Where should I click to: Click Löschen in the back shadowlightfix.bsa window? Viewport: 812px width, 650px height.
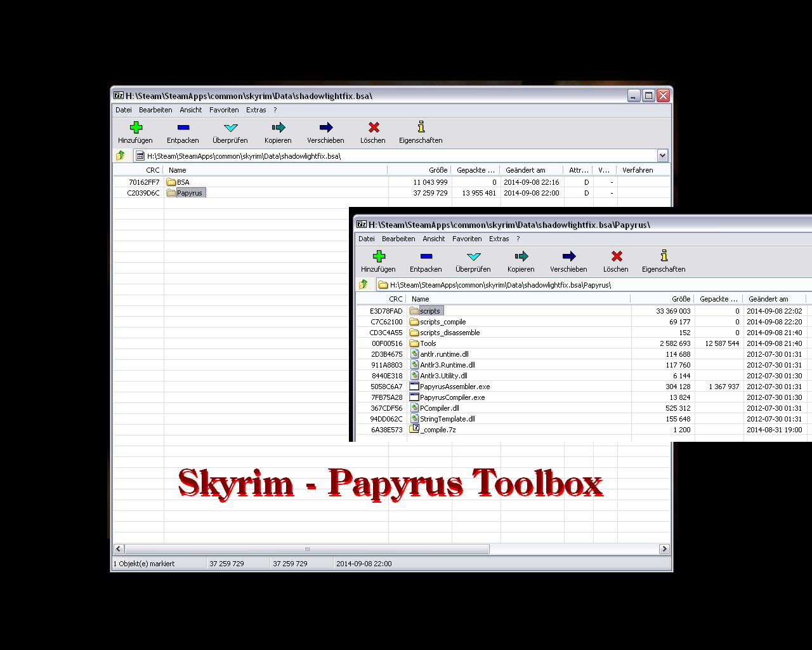coord(373,133)
